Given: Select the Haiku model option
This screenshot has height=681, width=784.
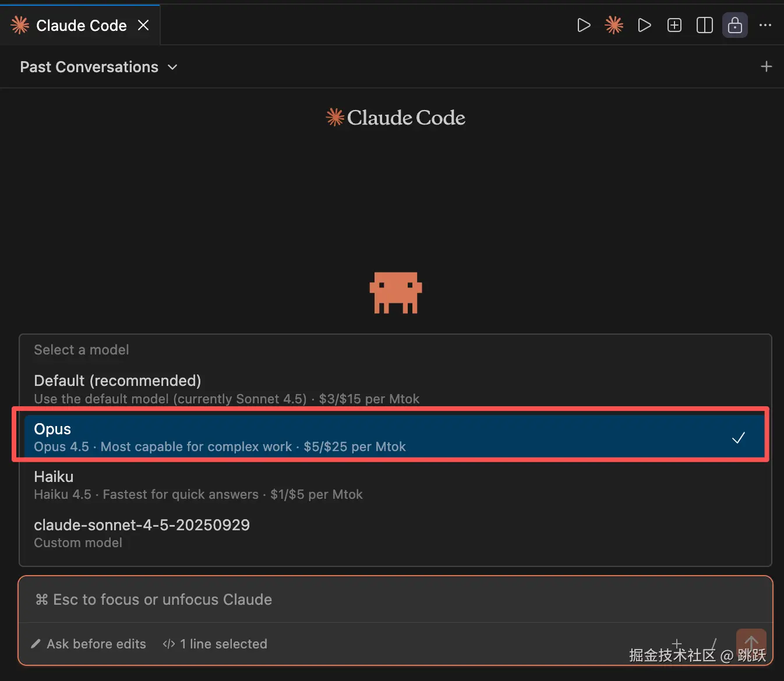Looking at the screenshot, I should (x=395, y=485).
